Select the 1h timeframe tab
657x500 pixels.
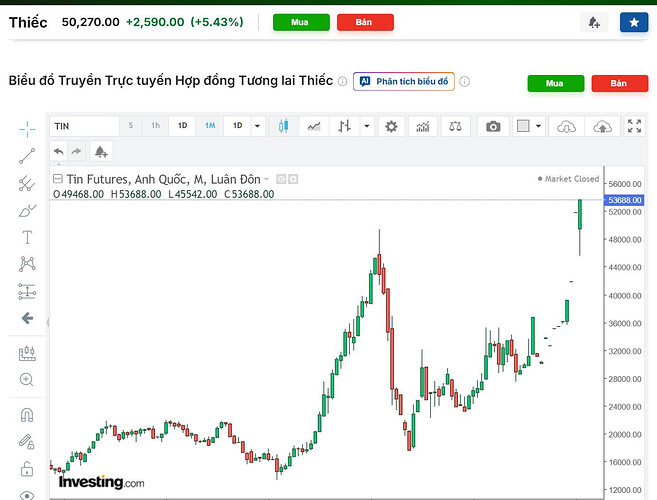click(155, 126)
